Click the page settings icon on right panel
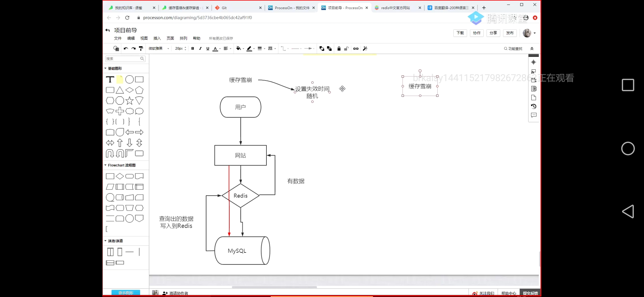The width and height of the screenshot is (644, 297). (x=534, y=98)
